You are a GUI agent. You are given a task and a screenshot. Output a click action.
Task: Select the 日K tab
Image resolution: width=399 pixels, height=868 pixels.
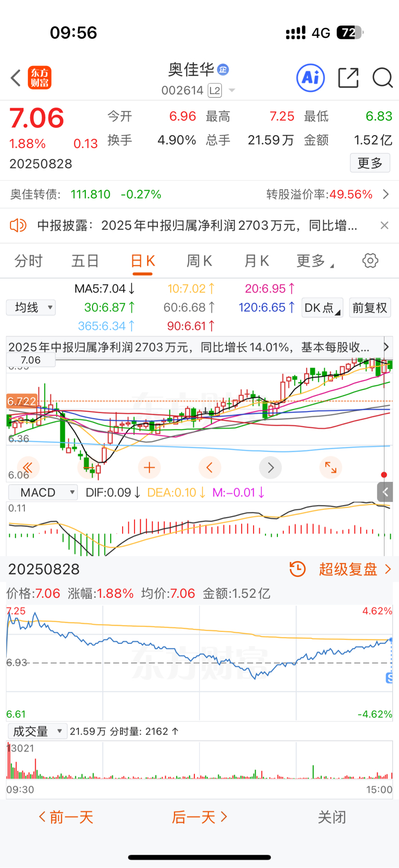point(142,261)
